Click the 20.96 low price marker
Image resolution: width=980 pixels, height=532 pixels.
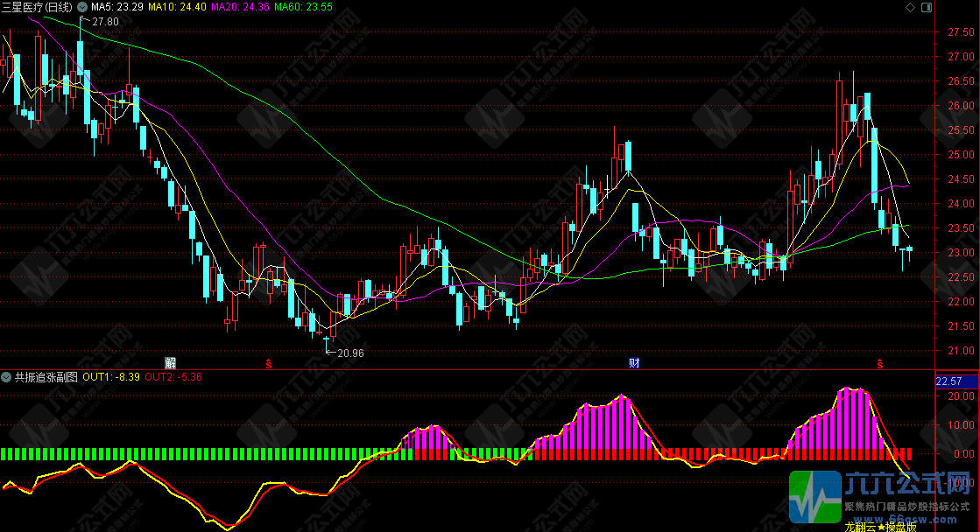click(349, 353)
